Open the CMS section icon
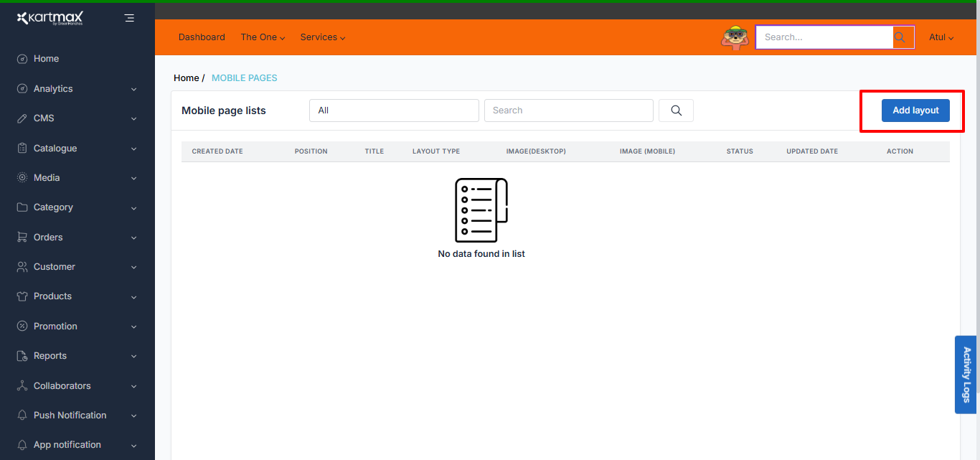Viewport: 980px width, 460px height. 21,118
